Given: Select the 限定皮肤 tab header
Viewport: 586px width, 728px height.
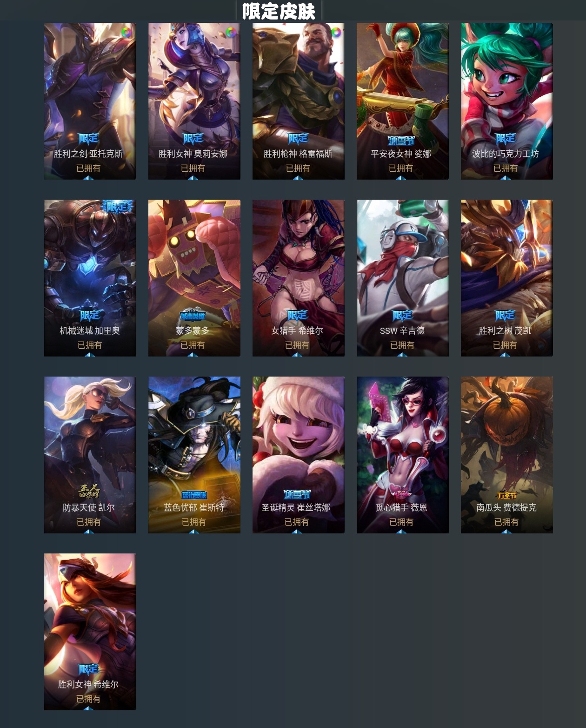Looking at the screenshot, I should [279, 11].
